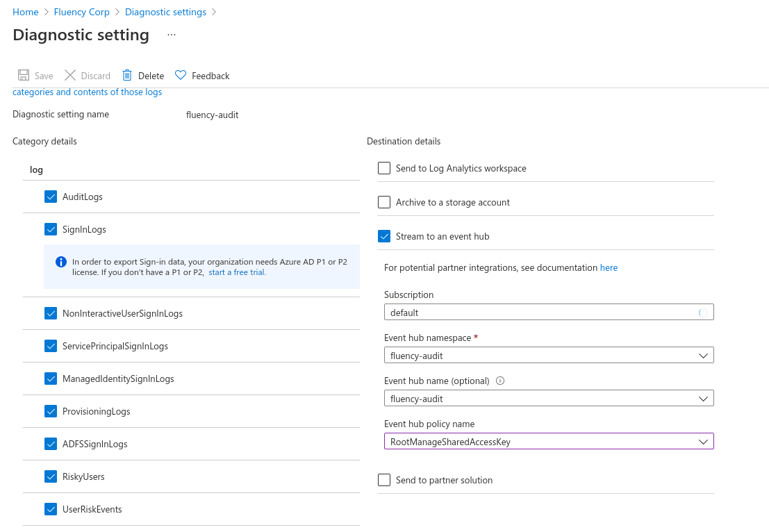Uncheck the ProvisioningLogs checkbox

coord(51,411)
